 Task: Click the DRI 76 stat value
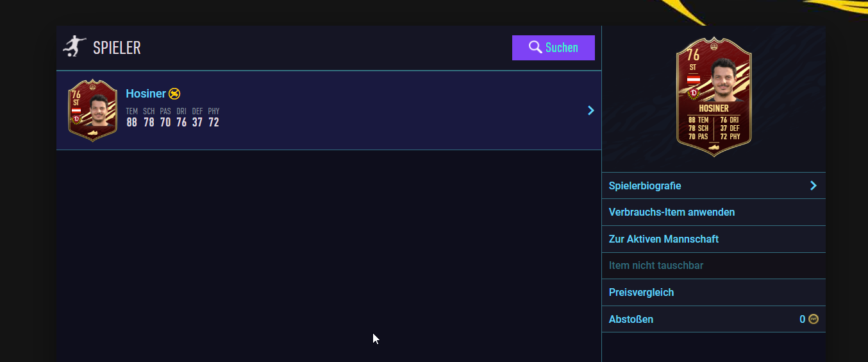181,122
